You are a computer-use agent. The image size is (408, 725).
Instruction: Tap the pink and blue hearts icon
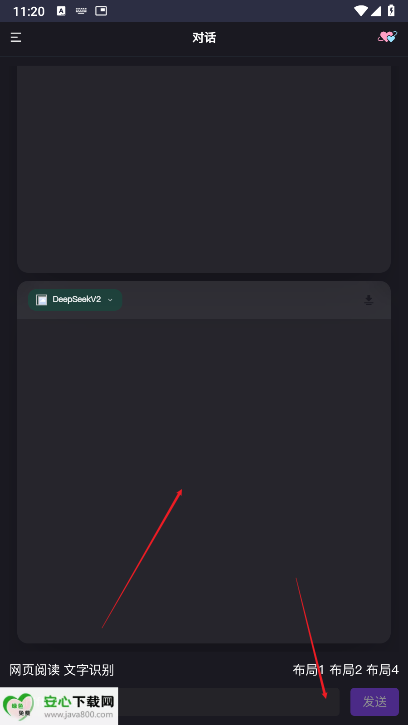(x=387, y=37)
